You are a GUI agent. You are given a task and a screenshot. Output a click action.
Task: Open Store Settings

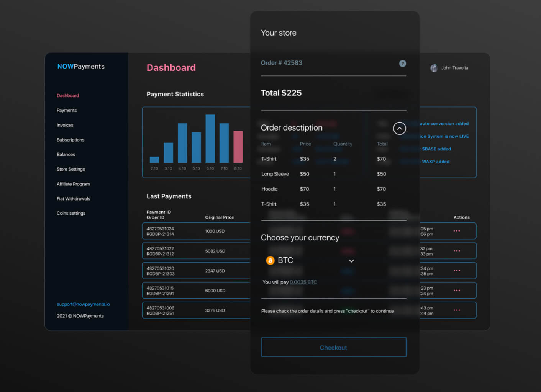pyautogui.click(x=70, y=169)
